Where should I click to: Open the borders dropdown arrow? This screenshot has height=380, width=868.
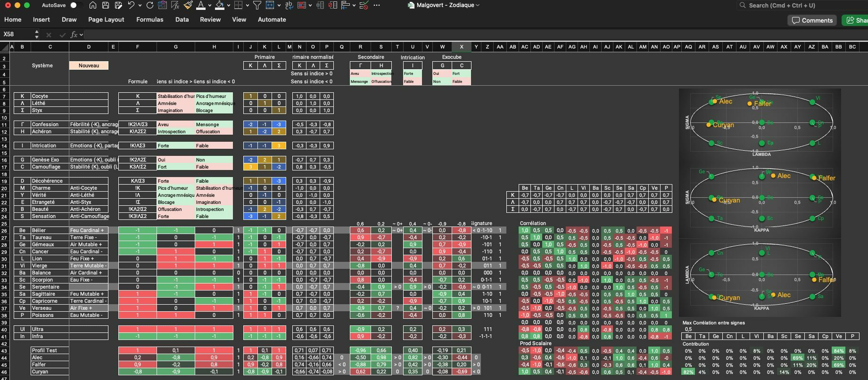(247, 6)
